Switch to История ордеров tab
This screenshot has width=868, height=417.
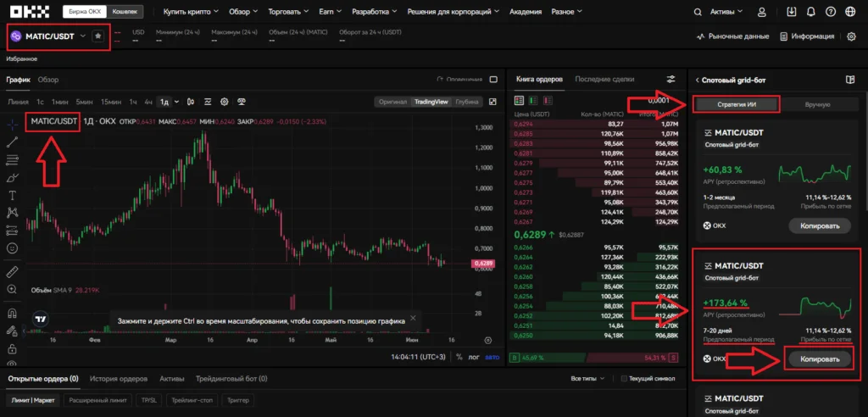119,379
